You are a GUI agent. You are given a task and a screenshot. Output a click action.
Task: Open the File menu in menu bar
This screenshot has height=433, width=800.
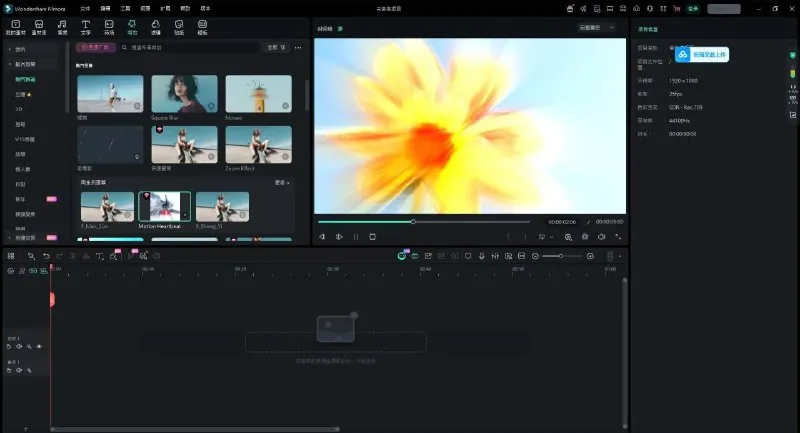83,8
